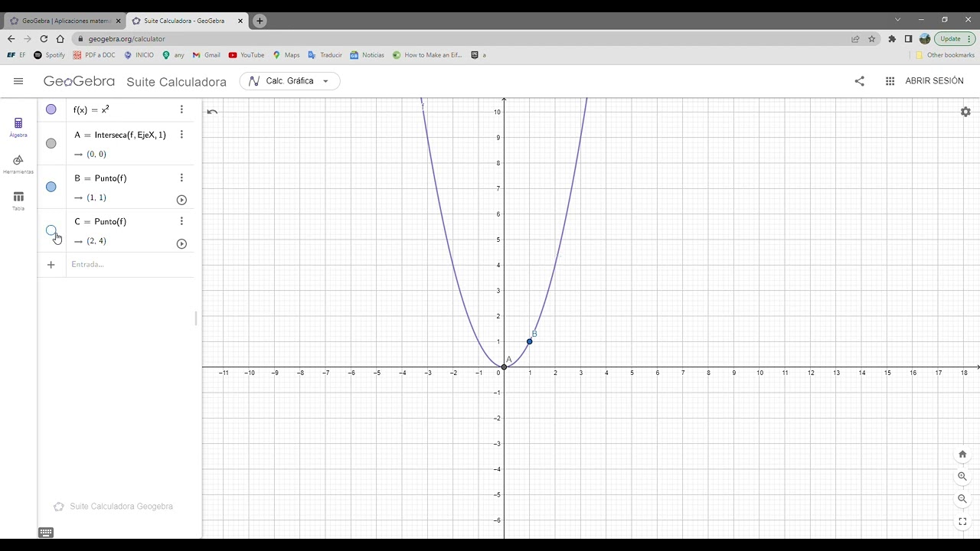Open the on-screen keyboard

point(45,533)
